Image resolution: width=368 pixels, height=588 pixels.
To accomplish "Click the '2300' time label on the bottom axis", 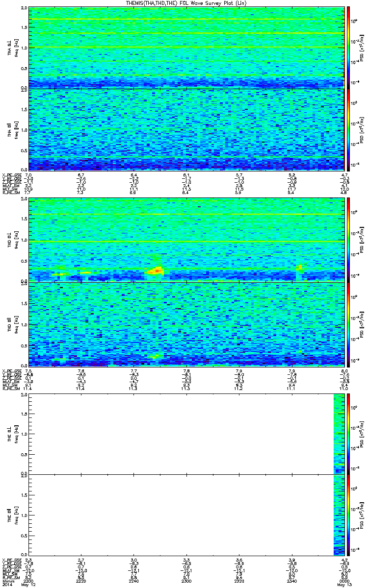I will 186,581.
